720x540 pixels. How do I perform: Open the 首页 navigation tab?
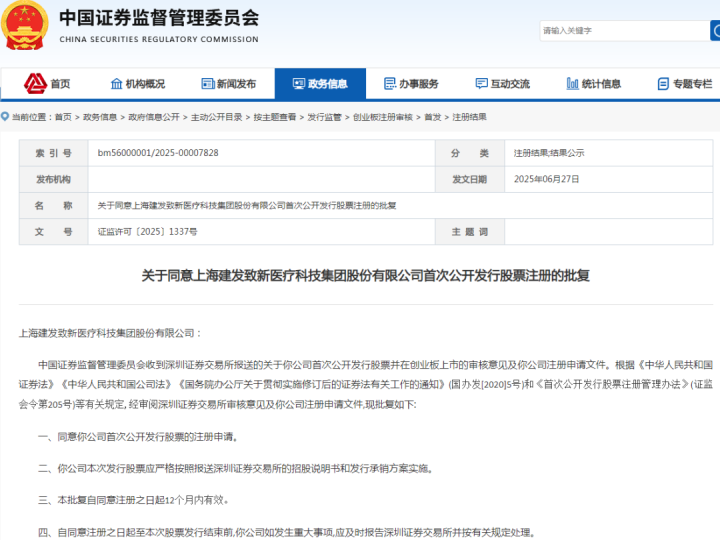46,84
